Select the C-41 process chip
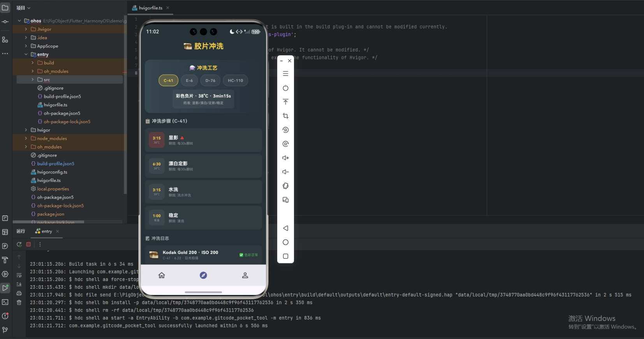Screen dimensions: 644x339 [168, 81]
